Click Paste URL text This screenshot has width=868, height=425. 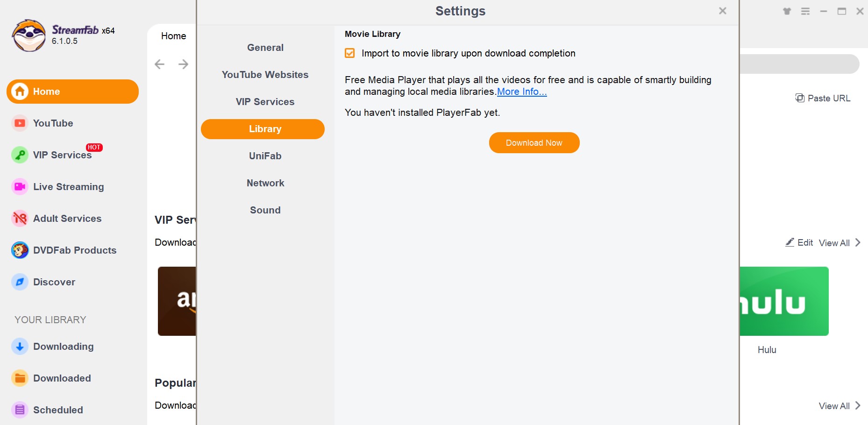829,98
